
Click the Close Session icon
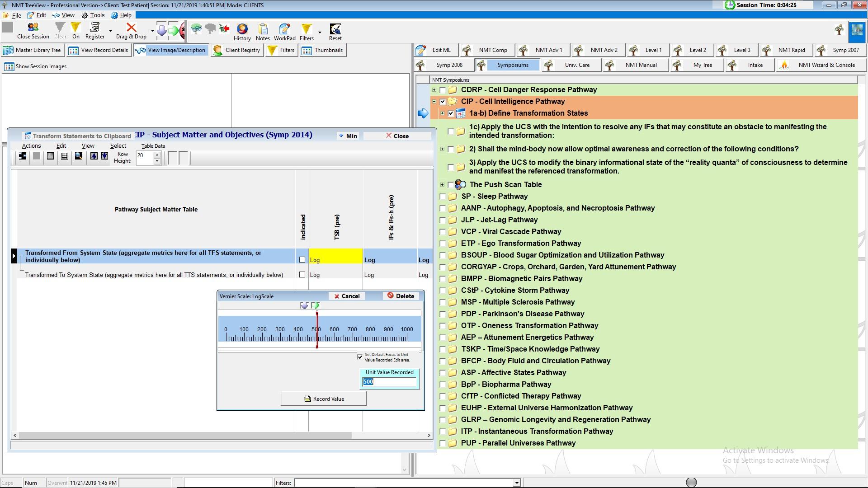33,31
